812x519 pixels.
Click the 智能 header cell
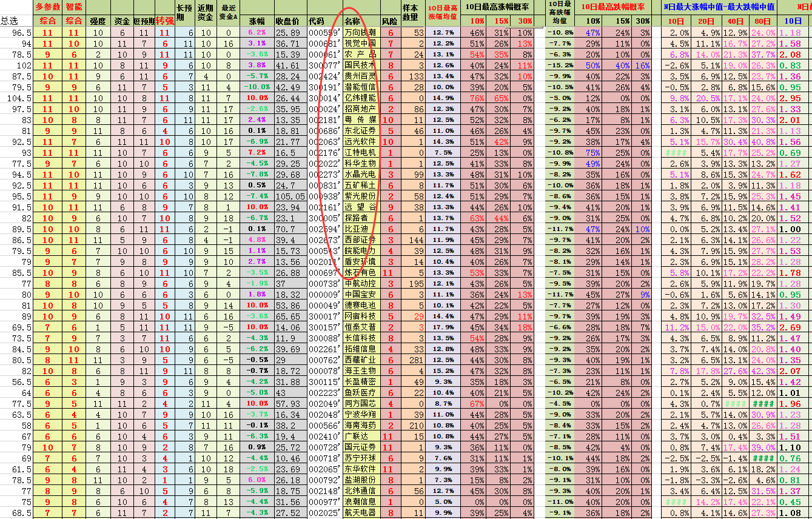pyautogui.click(x=73, y=7)
